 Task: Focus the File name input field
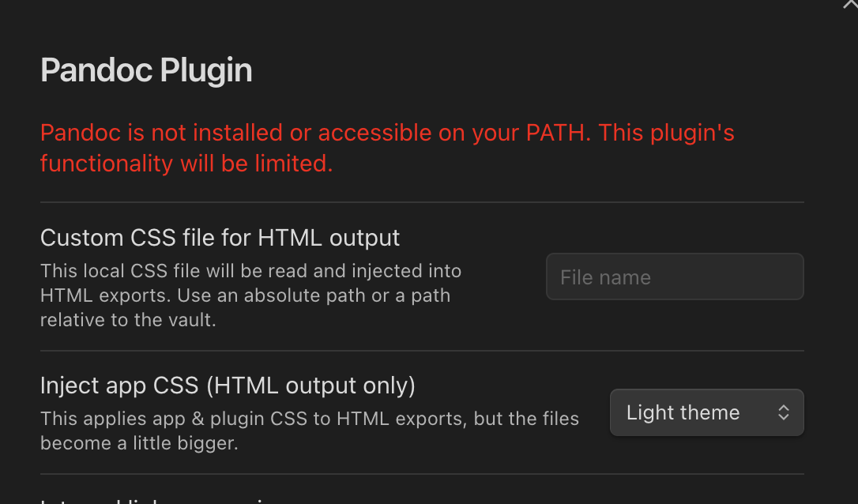[x=675, y=277]
